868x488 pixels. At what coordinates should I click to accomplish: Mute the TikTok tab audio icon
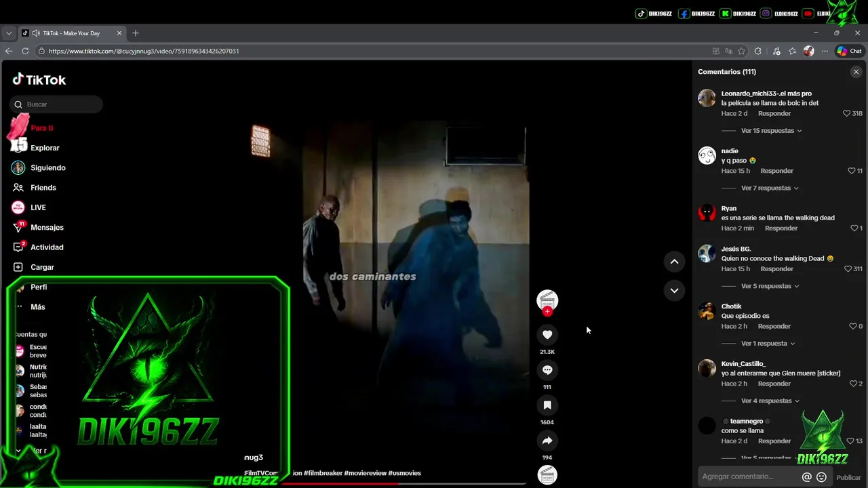[x=35, y=33]
